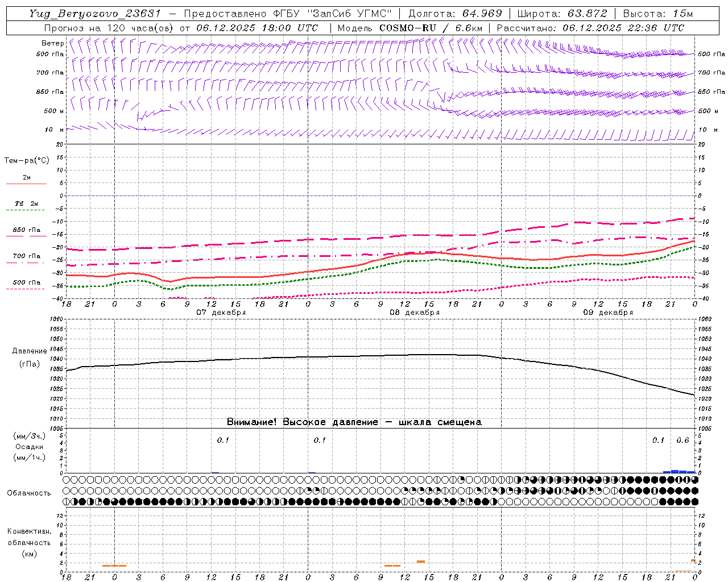728x582 pixels.
Task: Click the (мм/1ч.) precipitation unit label
Action: (x=30, y=458)
